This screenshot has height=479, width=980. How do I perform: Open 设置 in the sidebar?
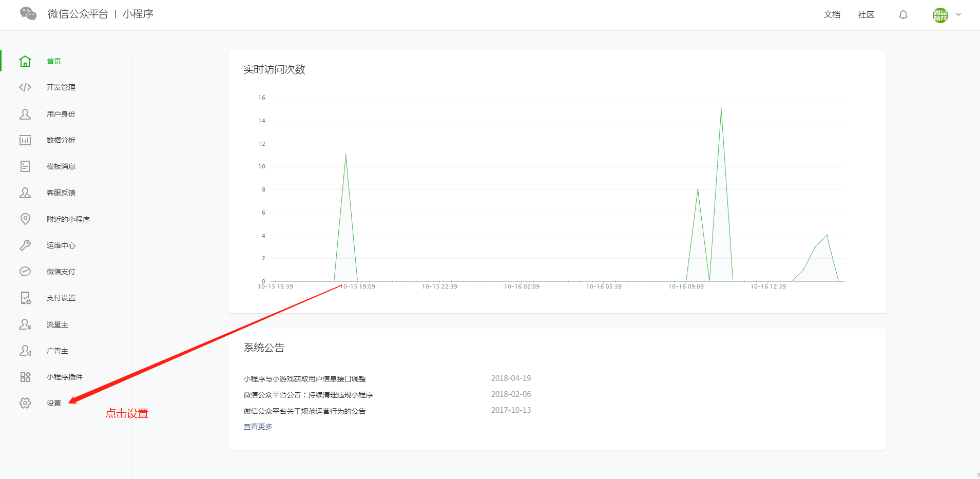[x=54, y=403]
